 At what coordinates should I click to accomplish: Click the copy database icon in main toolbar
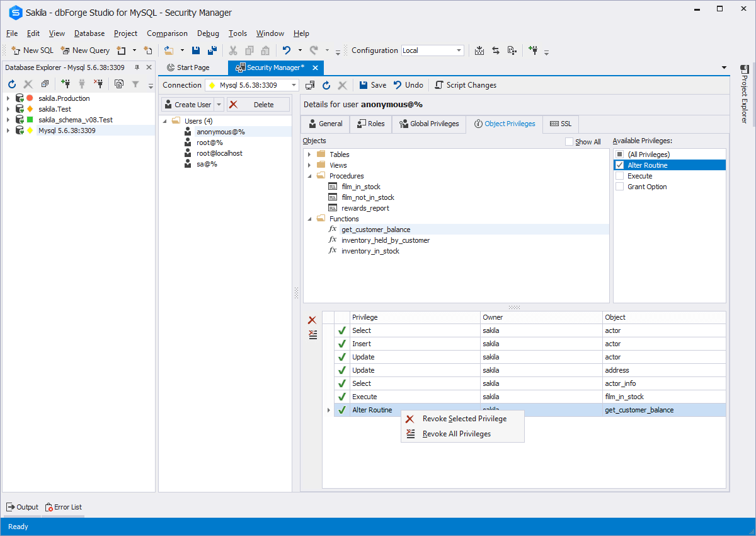[x=512, y=50]
